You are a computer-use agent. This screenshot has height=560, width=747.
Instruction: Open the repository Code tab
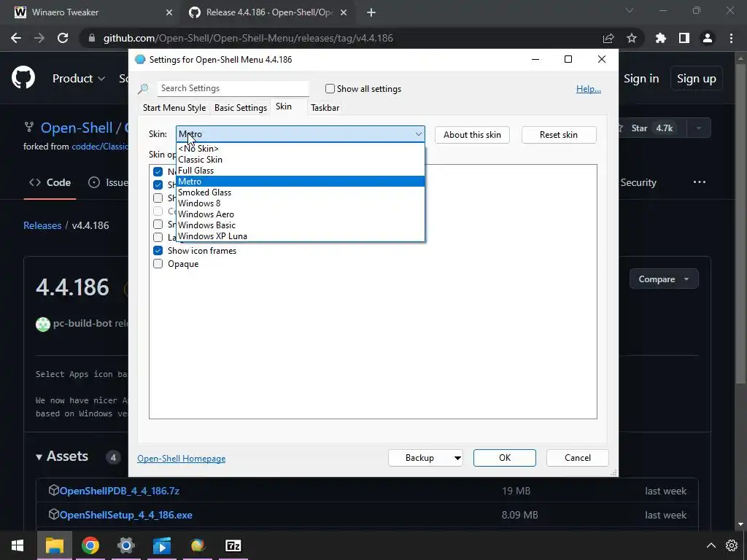click(50, 182)
